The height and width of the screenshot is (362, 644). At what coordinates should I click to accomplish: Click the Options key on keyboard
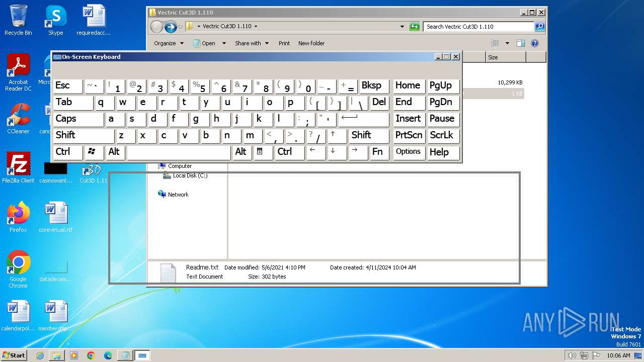point(408,152)
